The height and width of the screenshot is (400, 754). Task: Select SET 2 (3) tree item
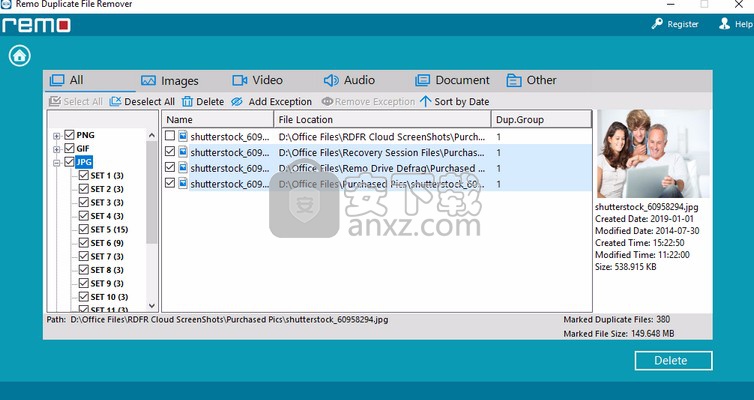tap(107, 189)
